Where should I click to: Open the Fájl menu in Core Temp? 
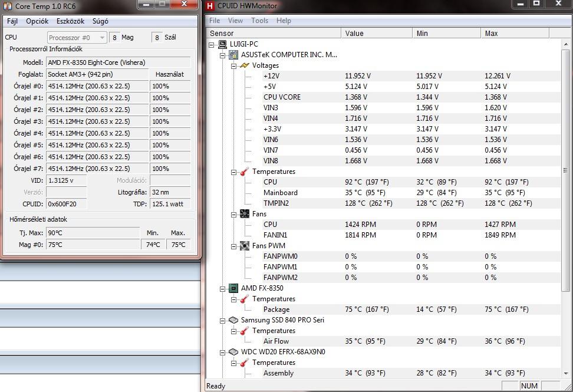(12, 21)
